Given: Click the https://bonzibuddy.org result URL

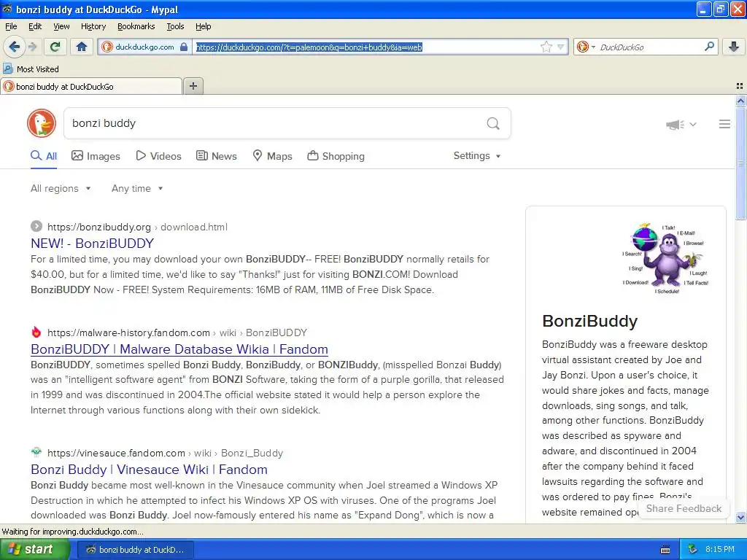Looking at the screenshot, I should (99, 227).
